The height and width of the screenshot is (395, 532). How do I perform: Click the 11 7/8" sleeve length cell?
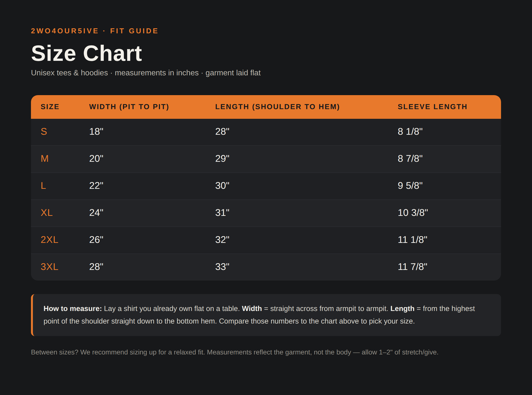coord(412,267)
